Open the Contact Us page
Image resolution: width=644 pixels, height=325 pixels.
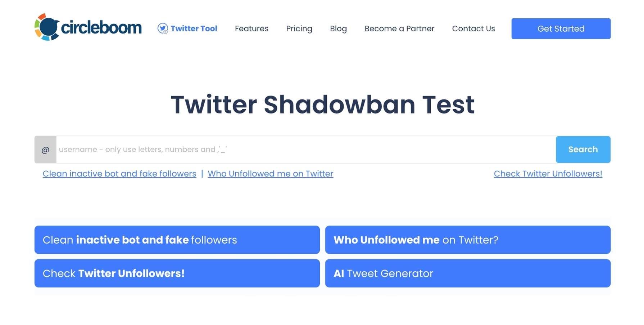[473, 28]
